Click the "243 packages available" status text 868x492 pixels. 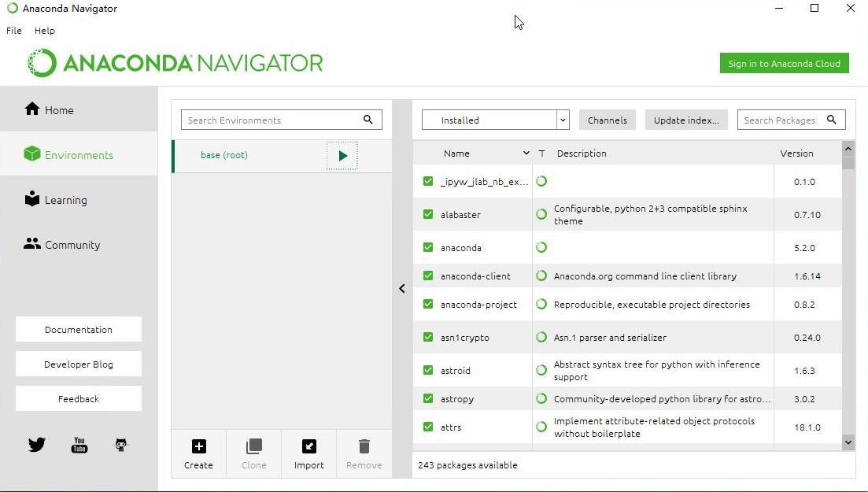tap(467, 465)
